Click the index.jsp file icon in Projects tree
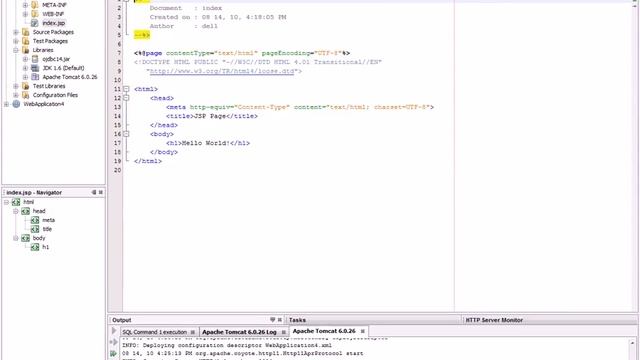This screenshot has width=640, height=360. pos(35,23)
